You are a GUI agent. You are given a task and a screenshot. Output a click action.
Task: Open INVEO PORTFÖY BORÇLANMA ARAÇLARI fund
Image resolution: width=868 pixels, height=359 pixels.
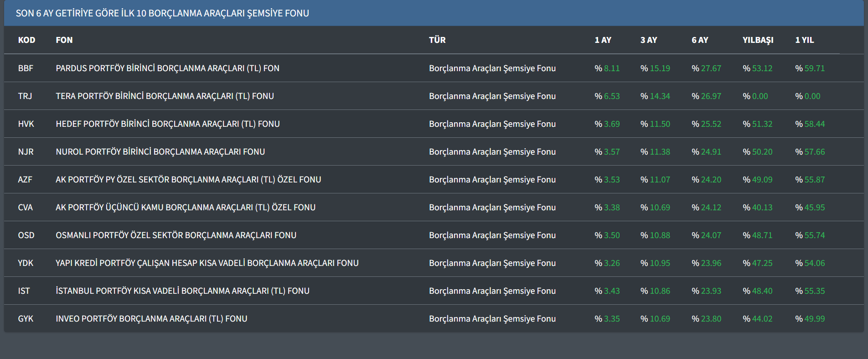(151, 319)
